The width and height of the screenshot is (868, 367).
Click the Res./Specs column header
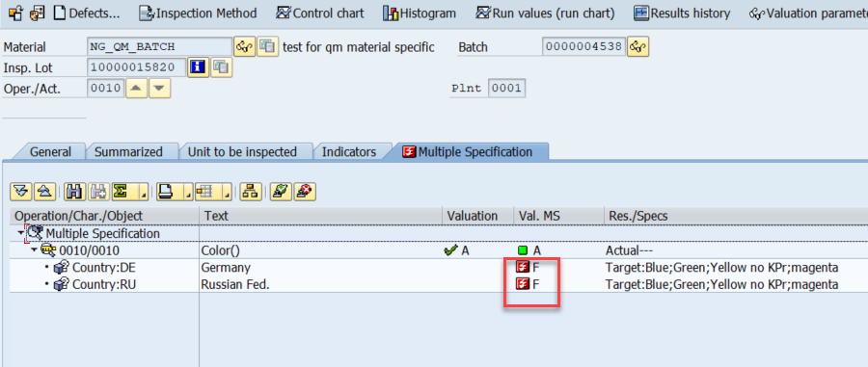click(736, 216)
